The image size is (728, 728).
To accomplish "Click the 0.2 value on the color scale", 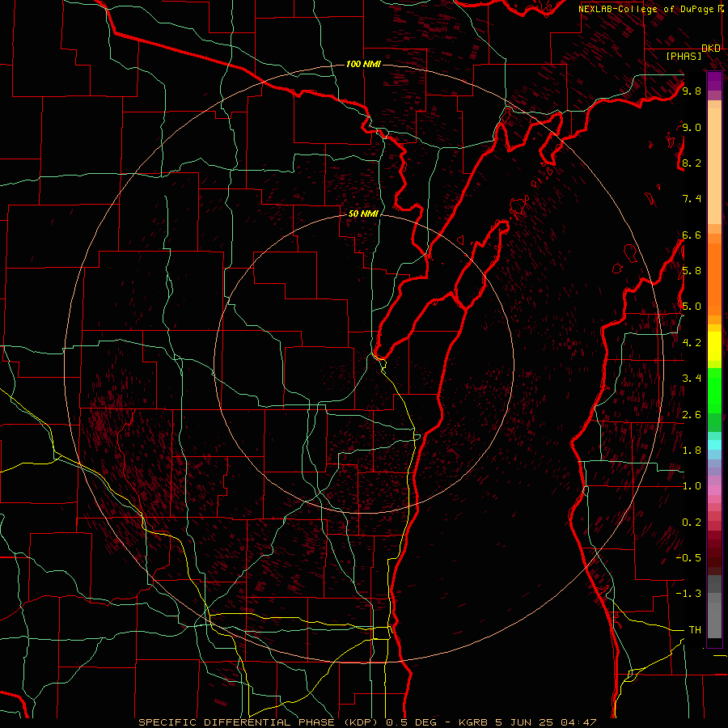I will 692,523.
